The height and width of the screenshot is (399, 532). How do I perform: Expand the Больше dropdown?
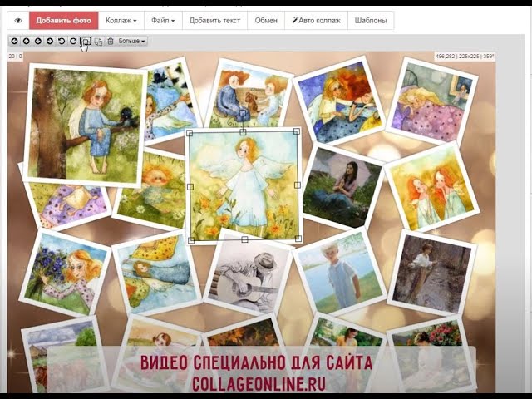131,41
